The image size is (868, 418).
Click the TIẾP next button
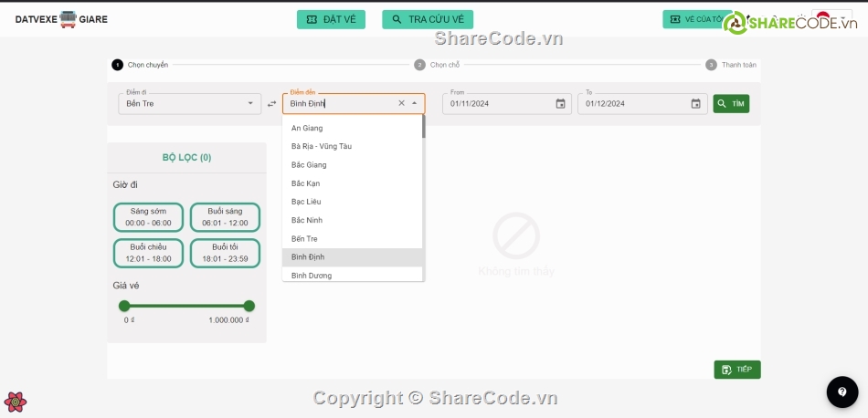(x=737, y=370)
